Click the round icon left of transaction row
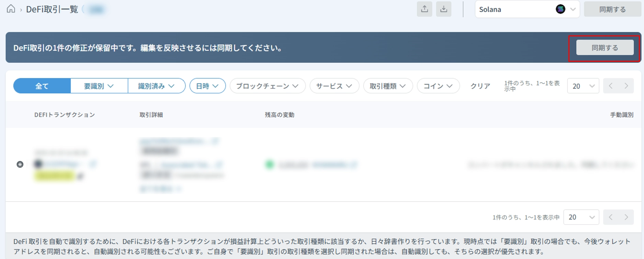644x259 pixels. (x=20, y=164)
